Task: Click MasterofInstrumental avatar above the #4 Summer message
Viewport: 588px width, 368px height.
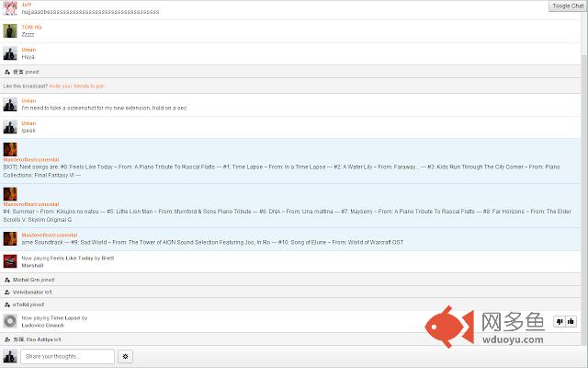Action: [x=10, y=194]
